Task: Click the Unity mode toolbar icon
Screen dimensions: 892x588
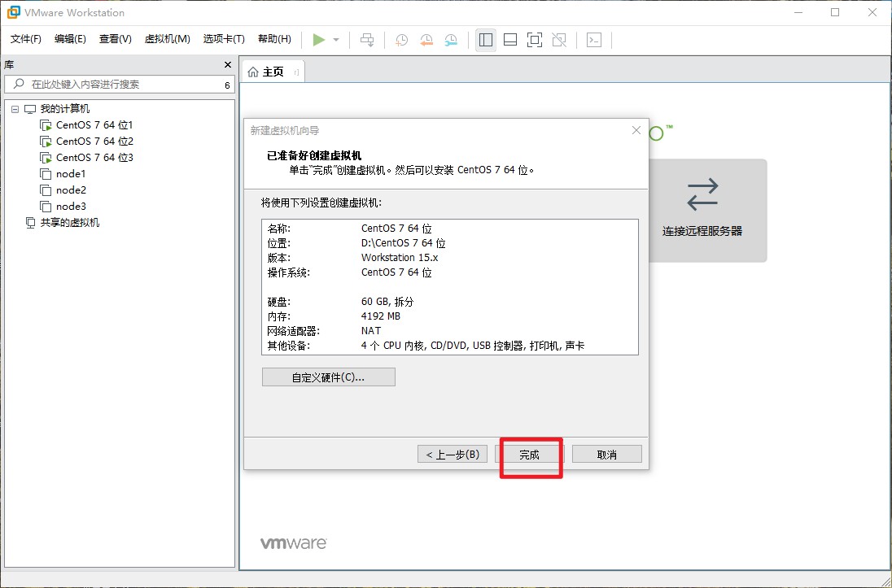Action: pos(559,40)
